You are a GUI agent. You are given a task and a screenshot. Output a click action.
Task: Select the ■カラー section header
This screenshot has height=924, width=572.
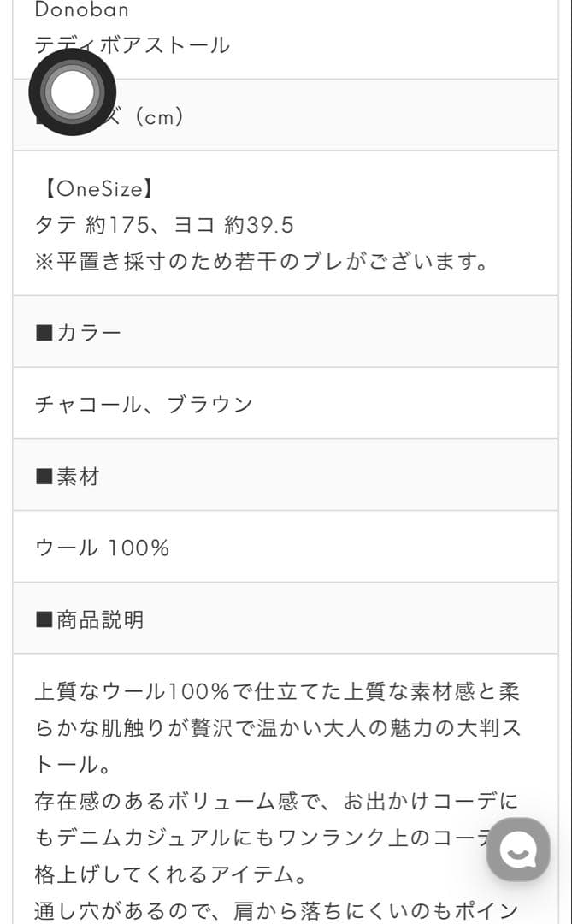click(77, 332)
